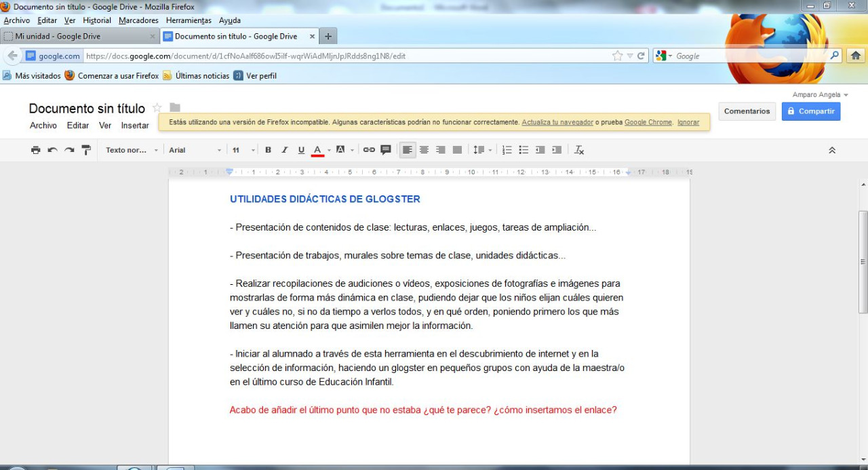The height and width of the screenshot is (470, 868).
Task: Justify the paragraph text
Action: pos(457,150)
